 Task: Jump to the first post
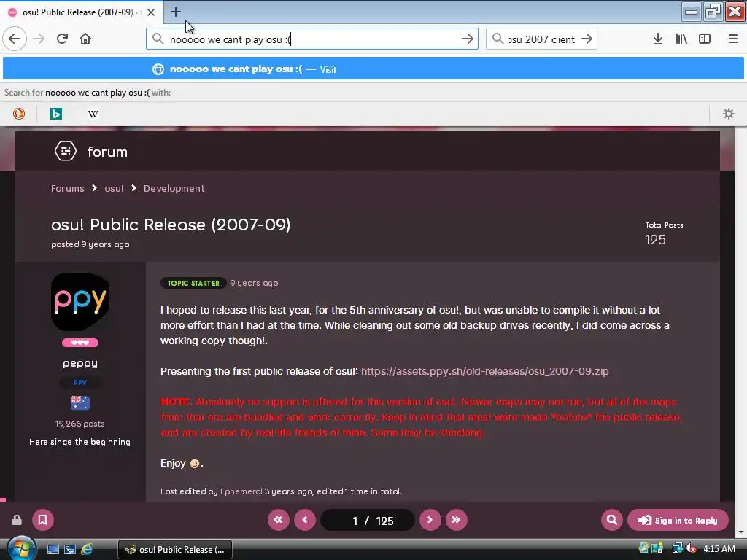[x=278, y=519]
